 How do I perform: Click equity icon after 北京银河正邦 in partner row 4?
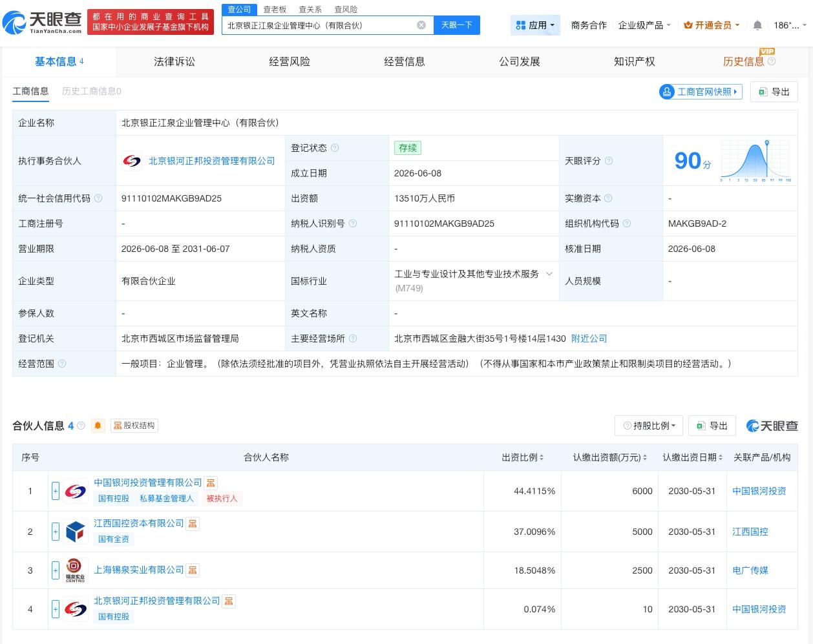(229, 601)
